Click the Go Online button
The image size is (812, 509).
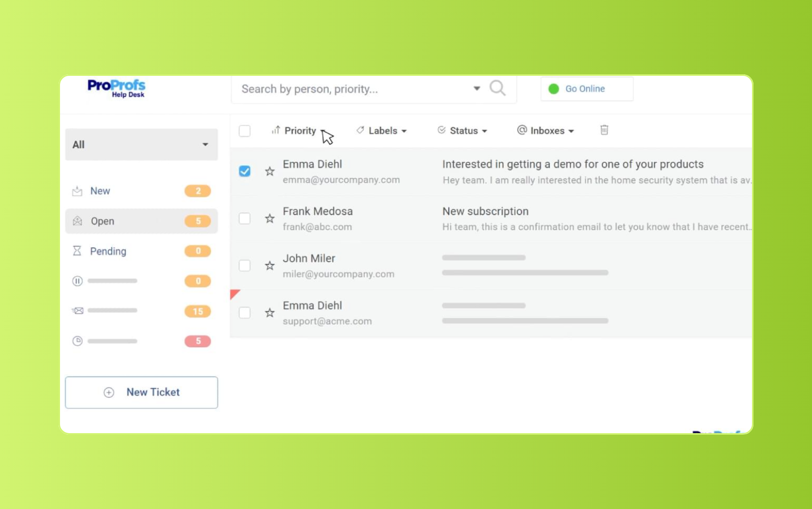587,89
